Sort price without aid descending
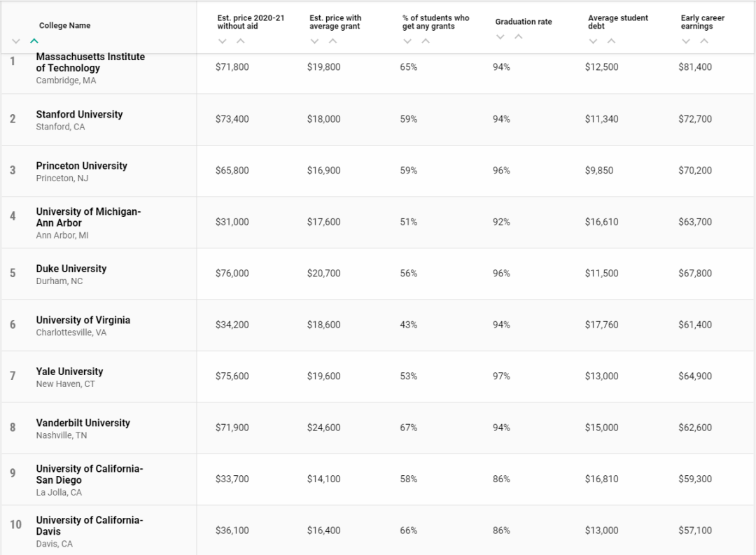The width and height of the screenshot is (756, 555). click(223, 41)
